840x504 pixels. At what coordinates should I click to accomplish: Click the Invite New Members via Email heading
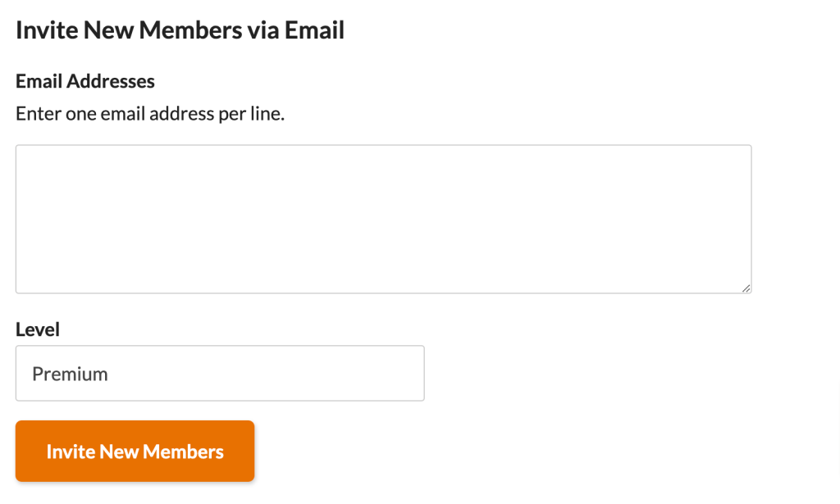coord(180,30)
